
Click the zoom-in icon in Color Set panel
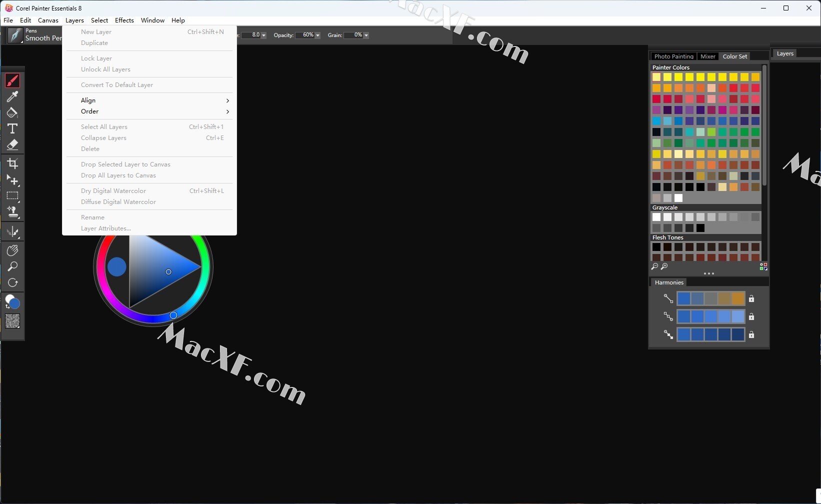pyautogui.click(x=664, y=266)
